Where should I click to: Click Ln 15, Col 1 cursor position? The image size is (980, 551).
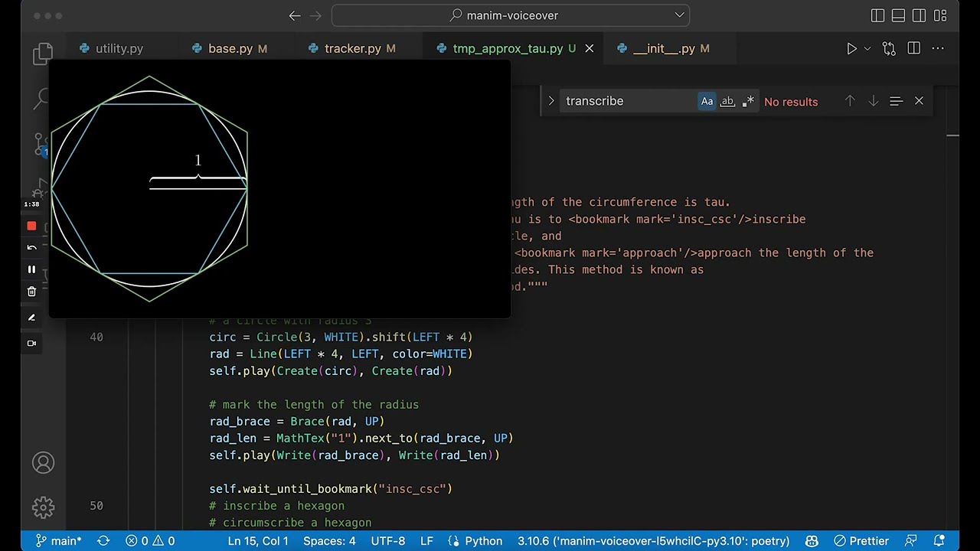[x=257, y=540]
